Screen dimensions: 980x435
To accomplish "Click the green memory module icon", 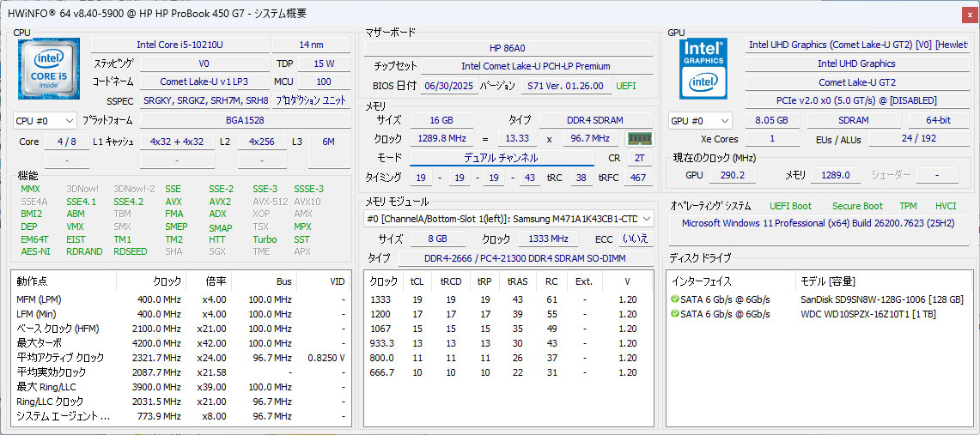I will [x=638, y=139].
